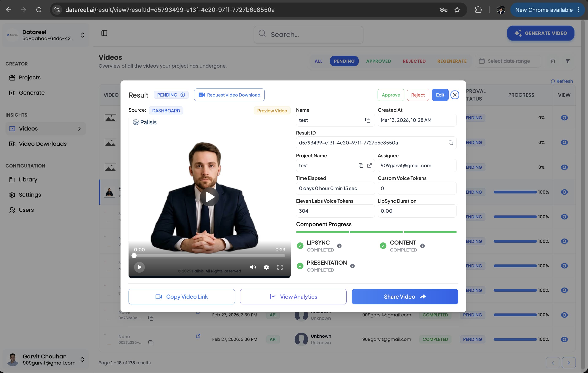Toggle the sidebar panel icon
Image resolution: width=588 pixels, height=373 pixels.
pyautogui.click(x=104, y=33)
